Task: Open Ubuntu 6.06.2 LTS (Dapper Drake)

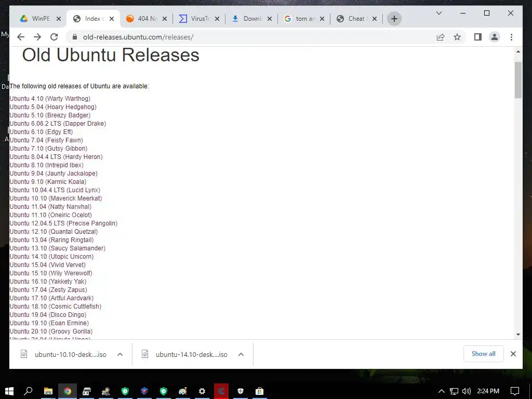Action: tap(58, 124)
